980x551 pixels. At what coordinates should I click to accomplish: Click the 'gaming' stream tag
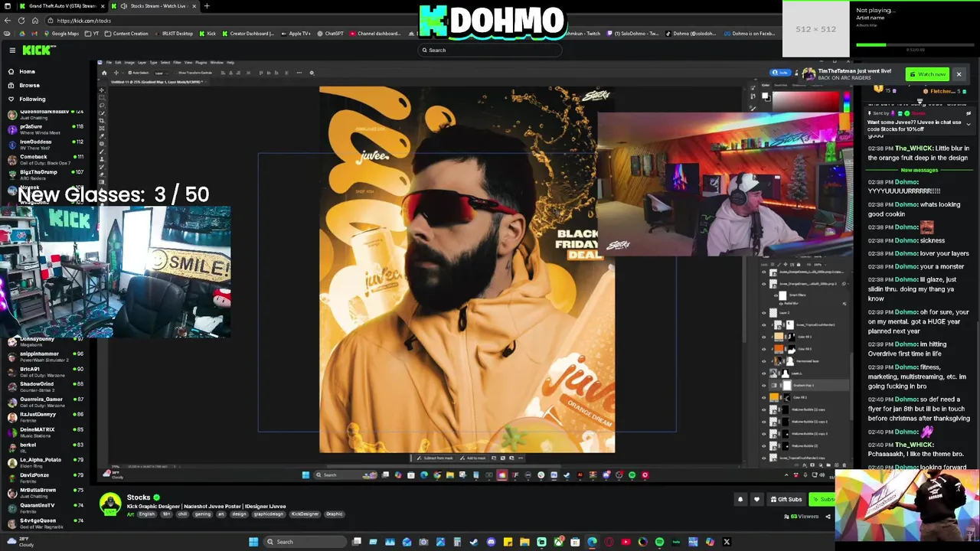click(203, 514)
